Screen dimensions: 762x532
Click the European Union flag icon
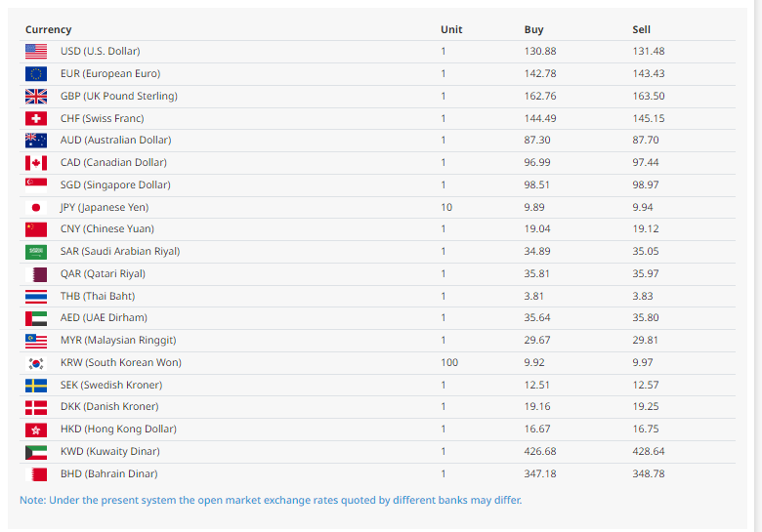click(x=36, y=74)
